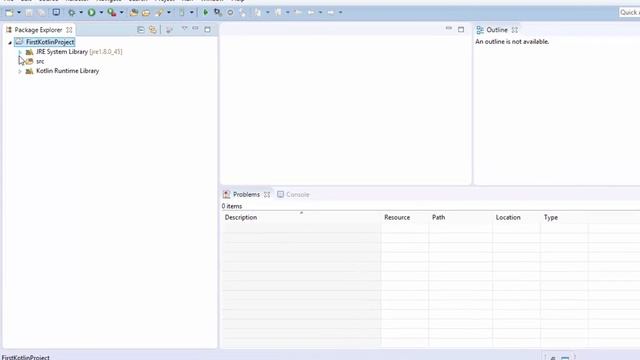Switch to the Console tab

coord(293,195)
